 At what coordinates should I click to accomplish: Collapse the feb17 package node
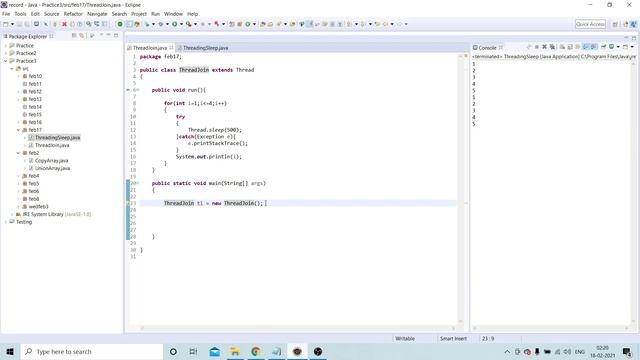[x=18, y=130]
